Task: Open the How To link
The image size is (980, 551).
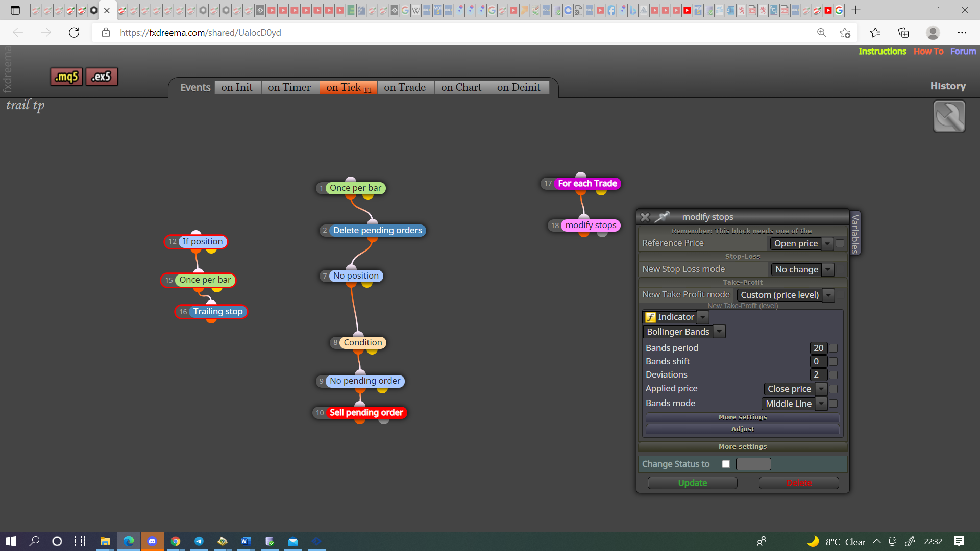Action: pyautogui.click(x=928, y=52)
